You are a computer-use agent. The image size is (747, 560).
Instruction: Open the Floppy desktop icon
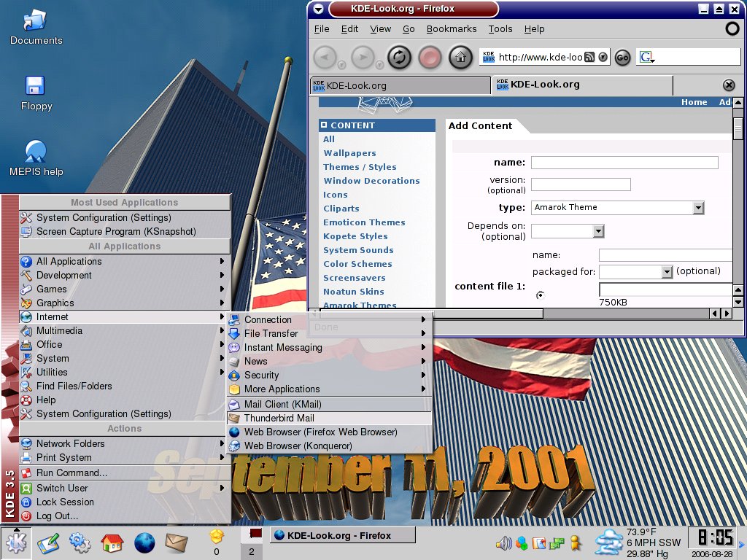coord(36,93)
